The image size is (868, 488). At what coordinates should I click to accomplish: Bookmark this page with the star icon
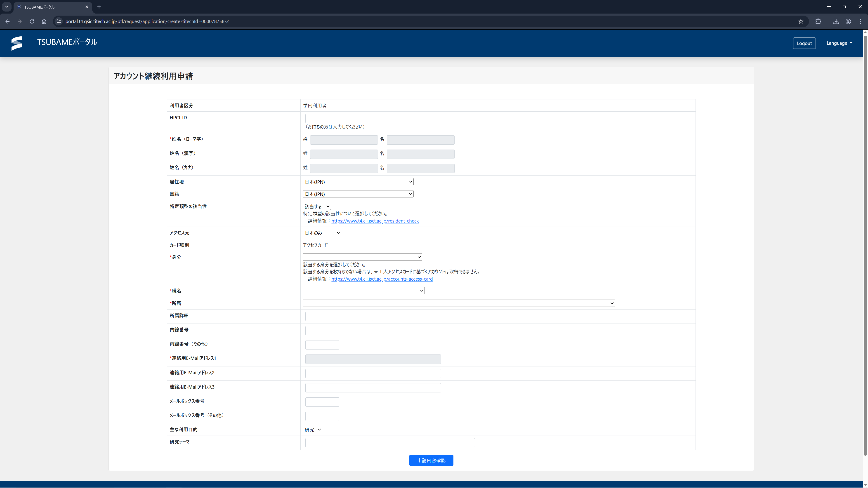coord(801,21)
